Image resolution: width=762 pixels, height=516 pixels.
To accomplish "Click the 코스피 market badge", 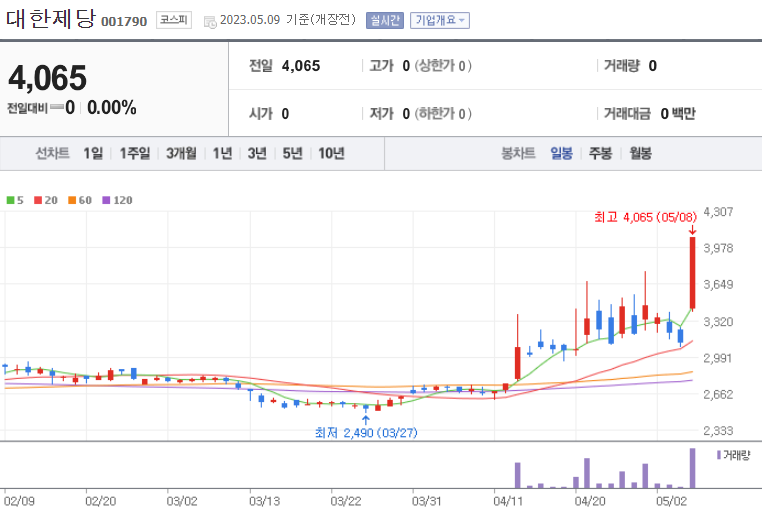I will pyautogui.click(x=174, y=20).
